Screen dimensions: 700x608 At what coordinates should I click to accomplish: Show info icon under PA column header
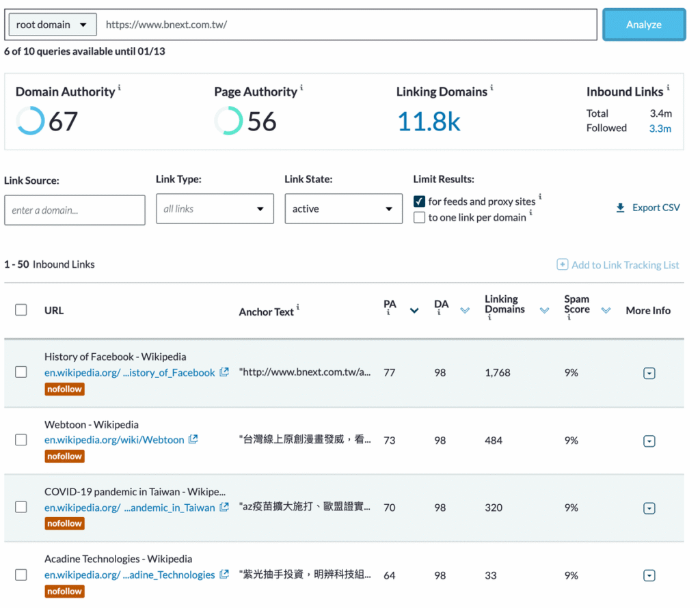[388, 313]
